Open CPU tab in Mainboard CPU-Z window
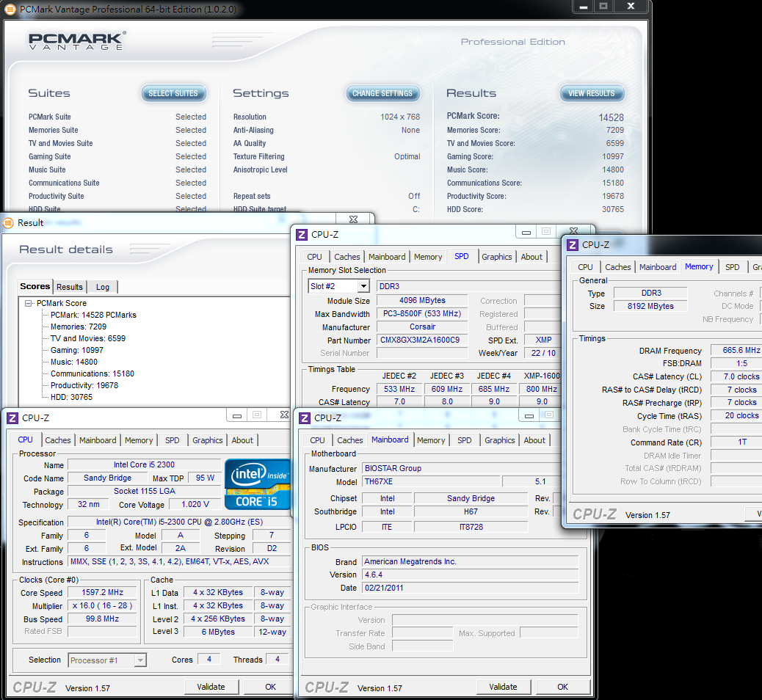762x700 pixels. (317, 440)
